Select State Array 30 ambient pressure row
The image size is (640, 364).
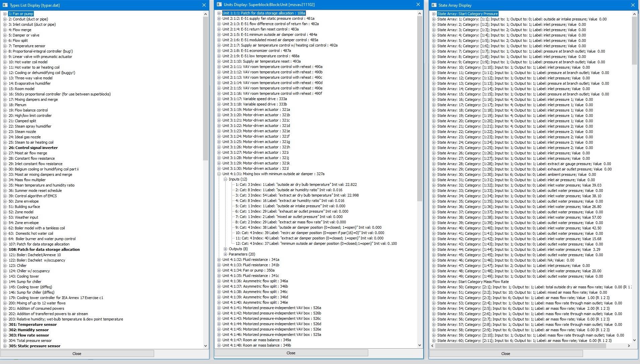(x=516, y=174)
